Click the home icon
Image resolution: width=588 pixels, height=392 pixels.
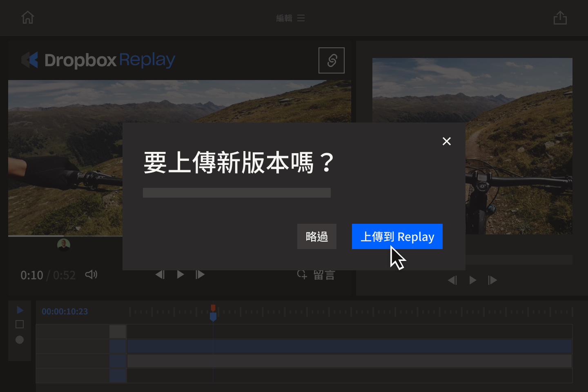pyautogui.click(x=28, y=18)
